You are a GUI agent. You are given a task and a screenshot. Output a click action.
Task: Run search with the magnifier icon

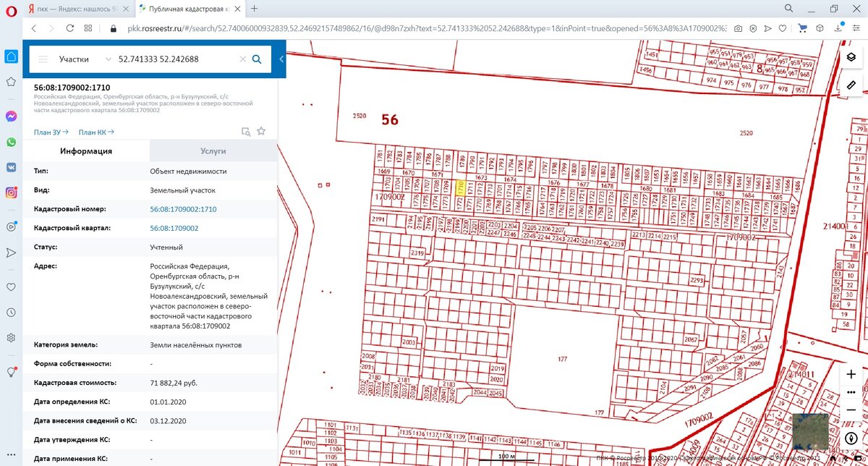pyautogui.click(x=256, y=59)
